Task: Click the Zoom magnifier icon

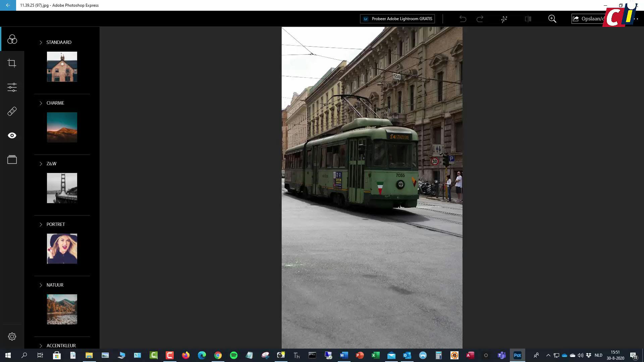Action: tap(552, 19)
